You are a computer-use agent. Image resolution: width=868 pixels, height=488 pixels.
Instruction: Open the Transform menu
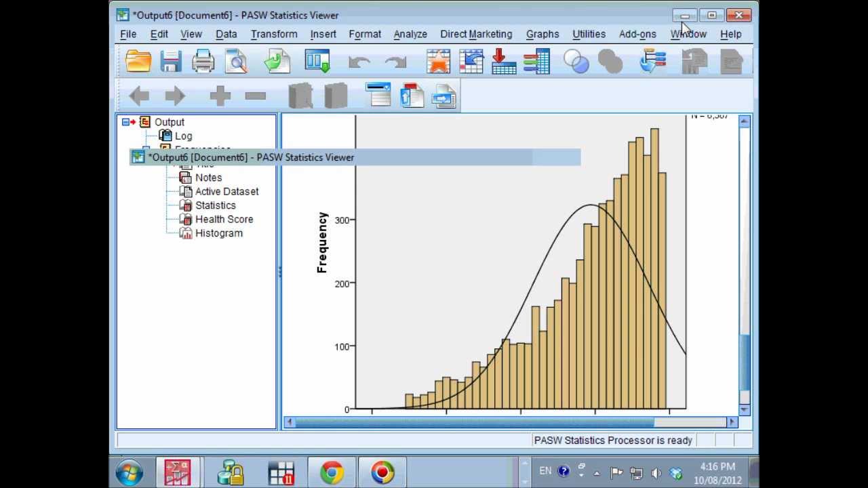(274, 34)
